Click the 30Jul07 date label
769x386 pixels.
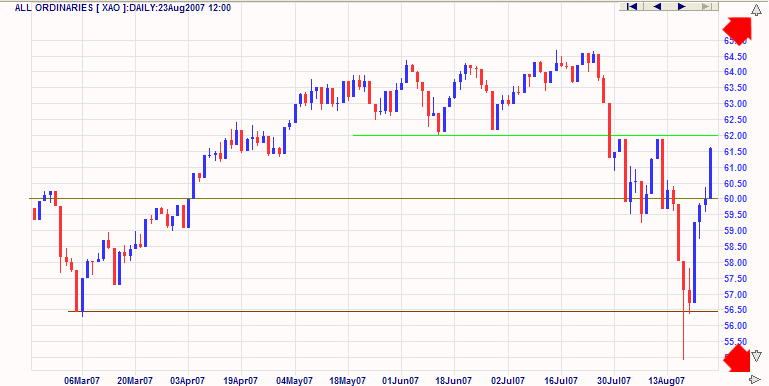(x=615, y=381)
